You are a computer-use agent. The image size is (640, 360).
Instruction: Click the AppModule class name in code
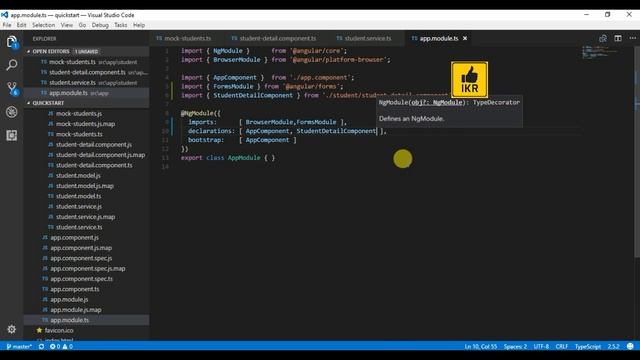pyautogui.click(x=244, y=158)
